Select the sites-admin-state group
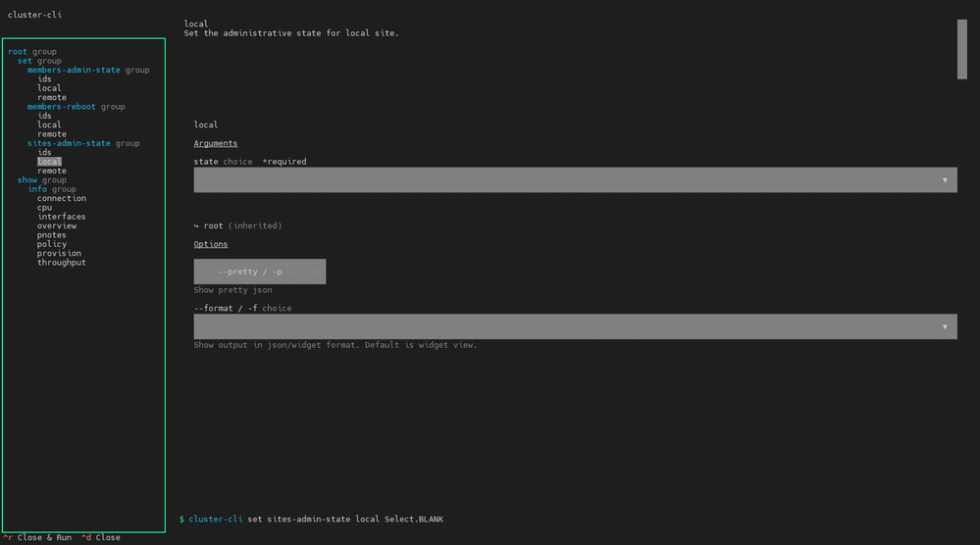Image resolution: width=980 pixels, height=545 pixels. pyautogui.click(x=69, y=143)
